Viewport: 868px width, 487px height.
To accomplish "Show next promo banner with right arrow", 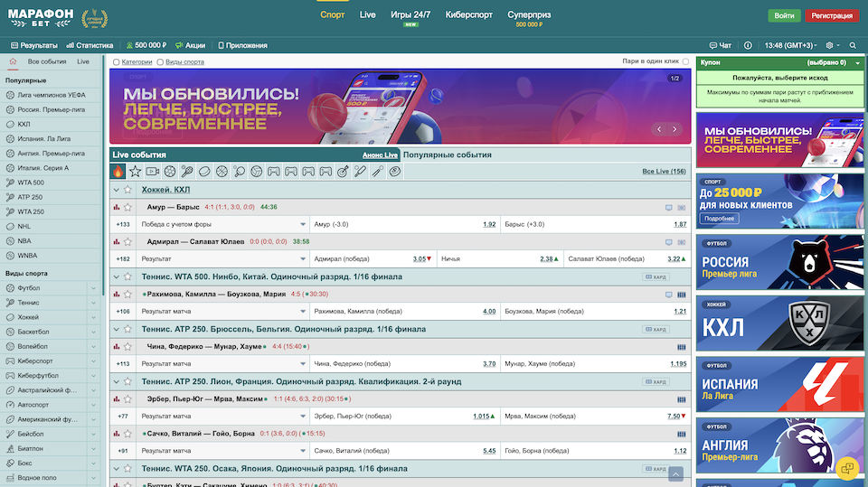I will (675, 129).
